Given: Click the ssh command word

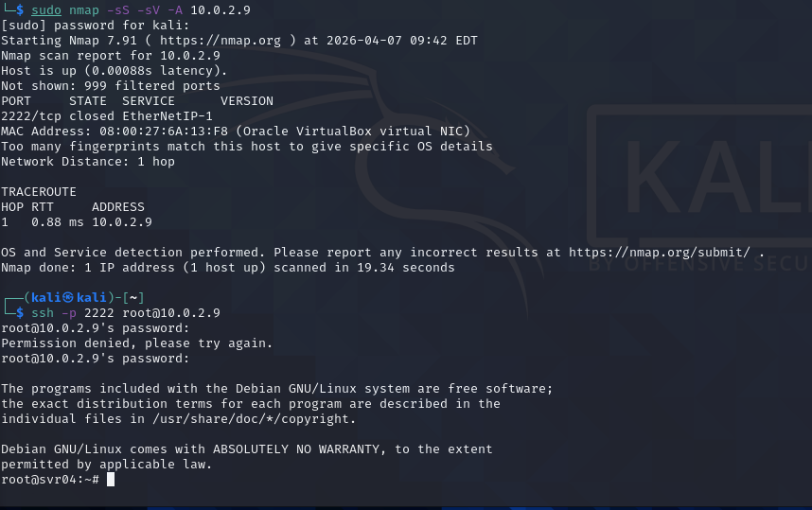Looking at the screenshot, I should 43,313.
